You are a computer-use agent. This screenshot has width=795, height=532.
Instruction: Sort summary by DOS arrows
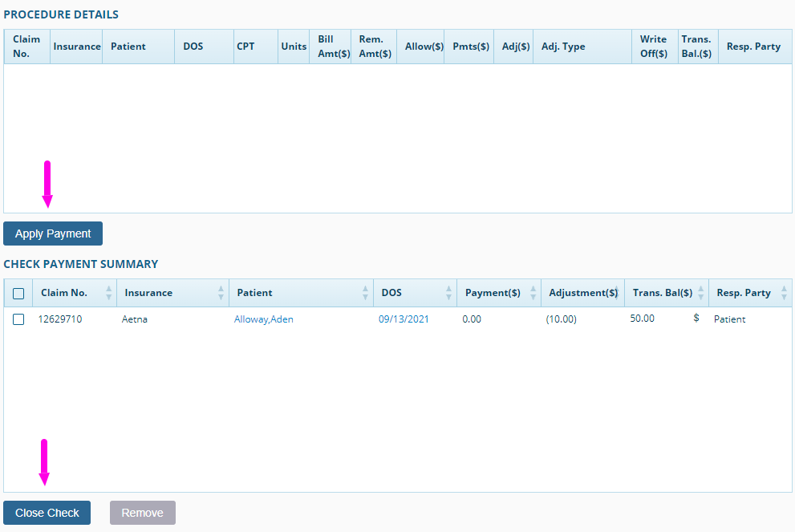(x=448, y=293)
